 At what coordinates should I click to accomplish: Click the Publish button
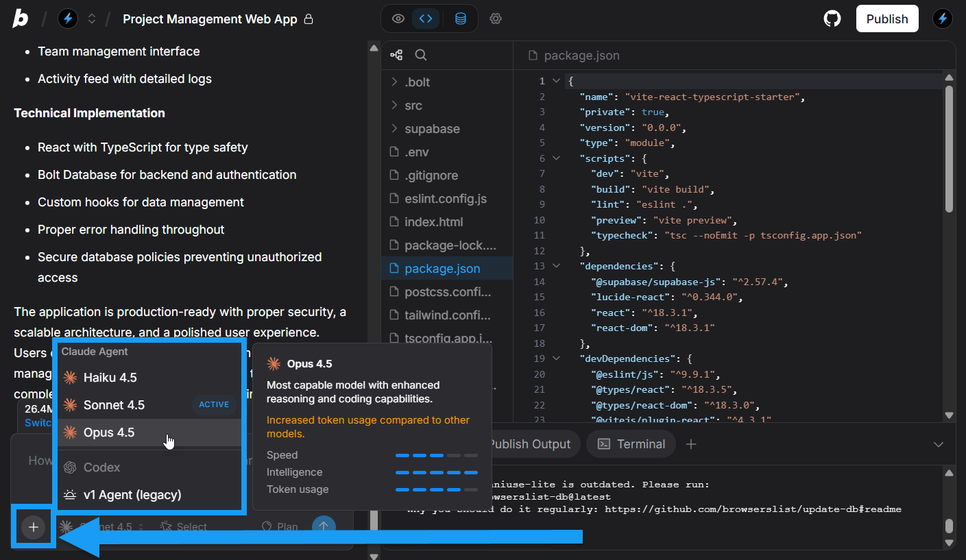point(887,19)
